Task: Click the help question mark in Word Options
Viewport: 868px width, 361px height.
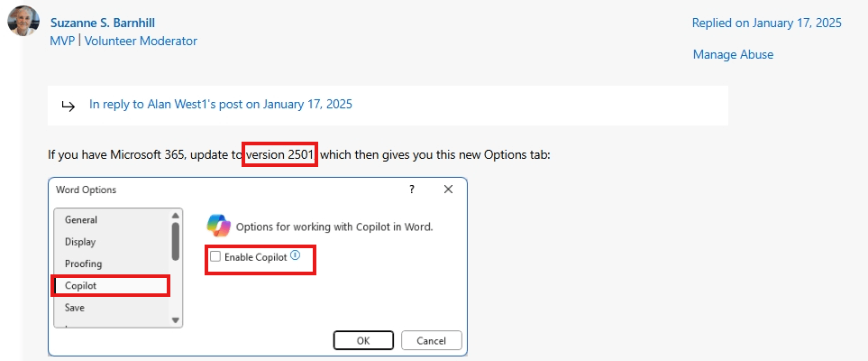Action: [411, 190]
